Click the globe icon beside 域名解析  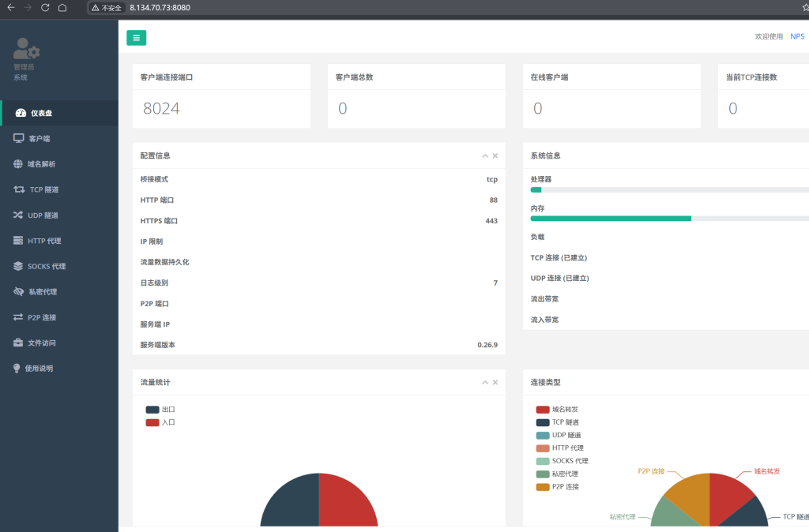[19, 164]
